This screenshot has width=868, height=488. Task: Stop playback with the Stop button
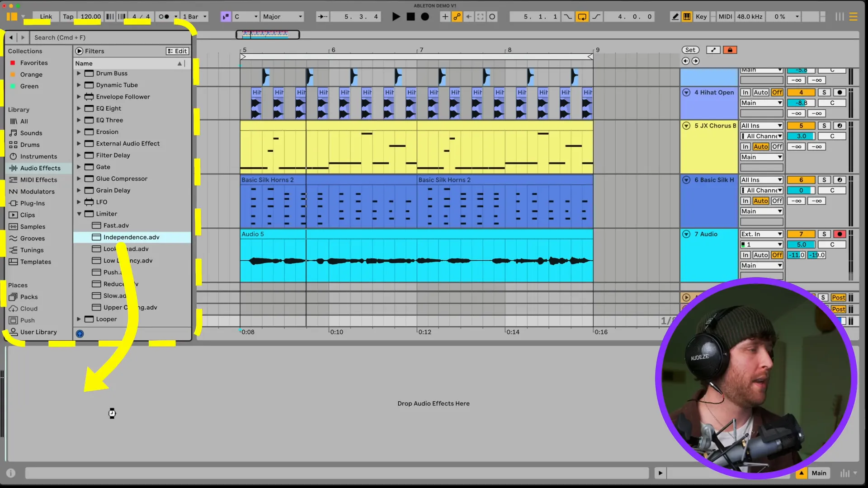(x=410, y=17)
